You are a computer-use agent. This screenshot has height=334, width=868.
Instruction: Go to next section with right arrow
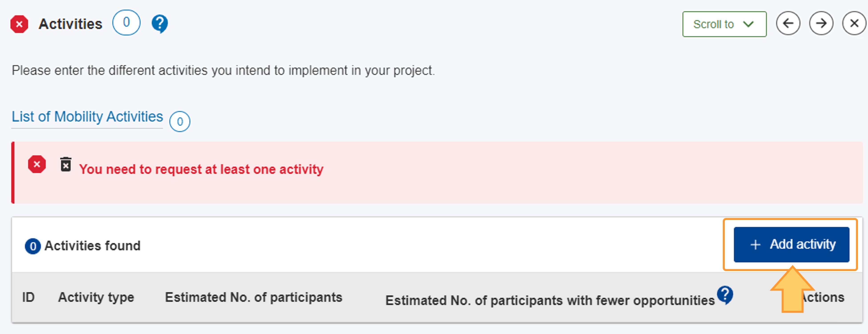click(821, 23)
